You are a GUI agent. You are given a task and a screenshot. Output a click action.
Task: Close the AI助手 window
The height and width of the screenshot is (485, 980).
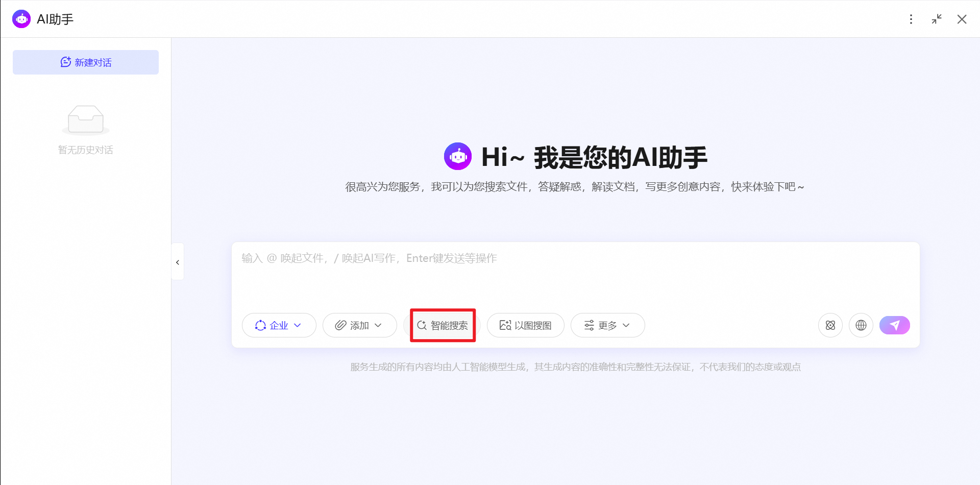point(962,19)
